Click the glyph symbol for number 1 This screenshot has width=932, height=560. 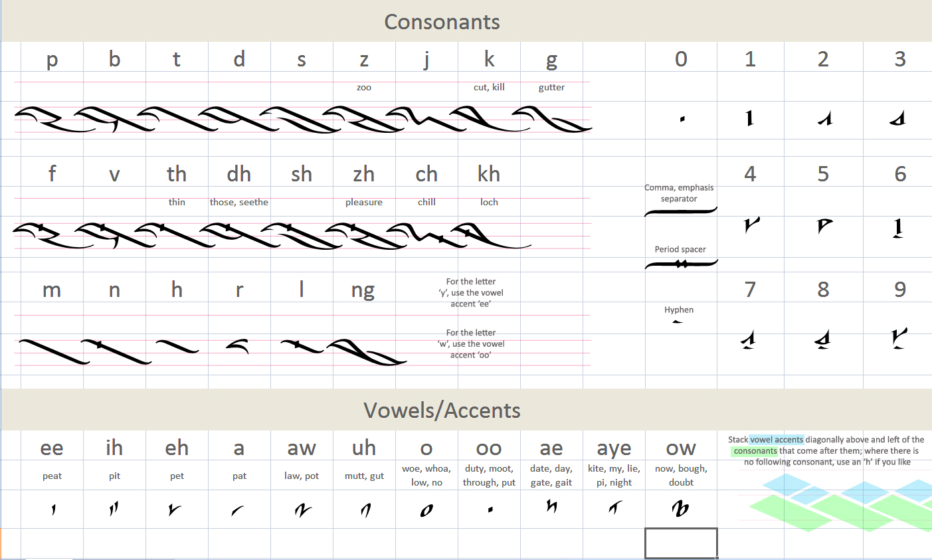pyautogui.click(x=750, y=119)
